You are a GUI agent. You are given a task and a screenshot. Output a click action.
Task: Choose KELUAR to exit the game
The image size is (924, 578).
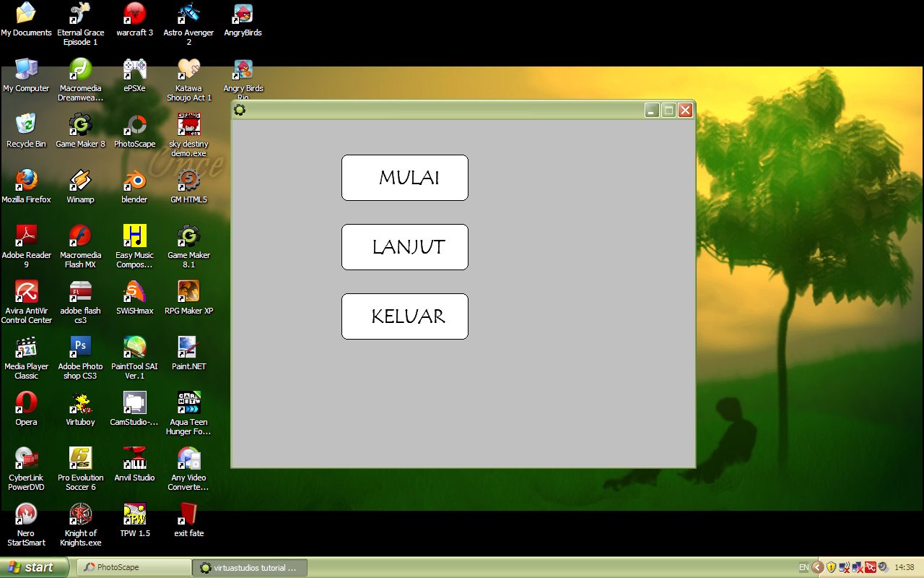[x=404, y=316]
